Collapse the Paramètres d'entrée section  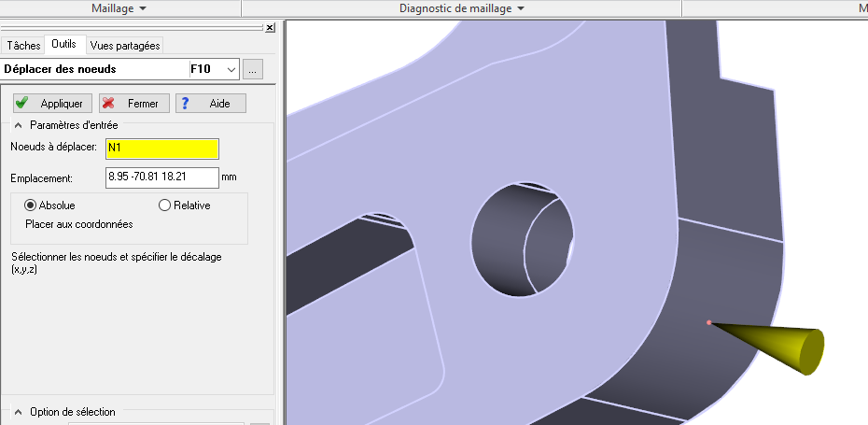pos(18,125)
